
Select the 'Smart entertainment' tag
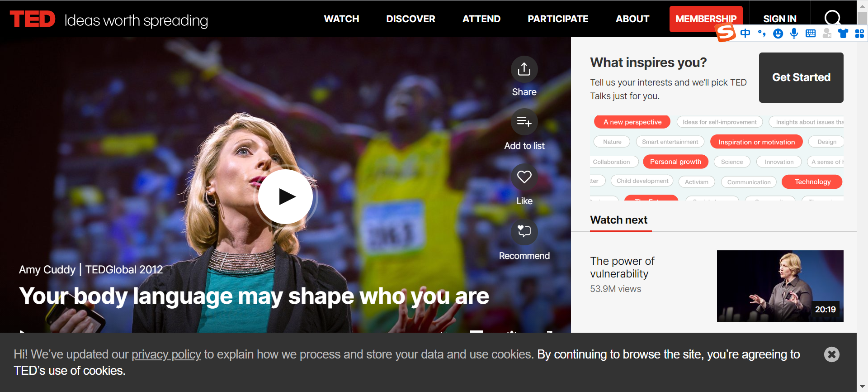tap(670, 142)
